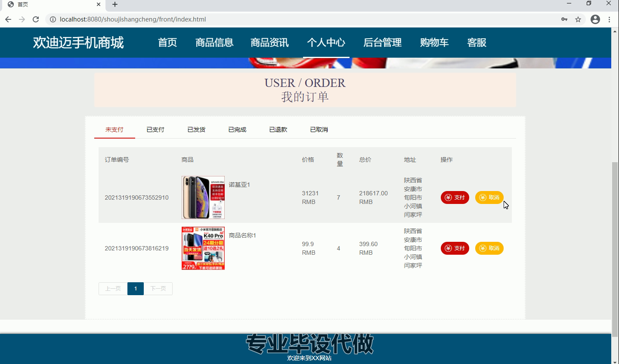Switch to the 未支付 orders tab
Viewport: 619px width, 364px height.
tap(115, 130)
